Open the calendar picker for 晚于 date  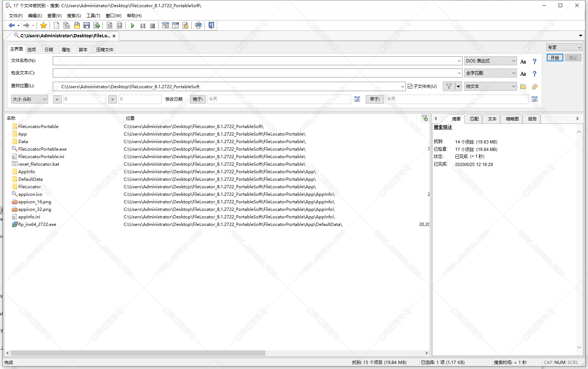[x=357, y=99]
